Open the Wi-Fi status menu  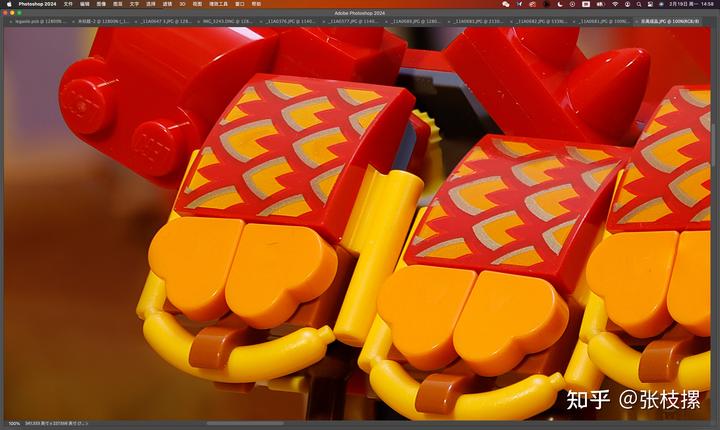(x=615, y=4)
